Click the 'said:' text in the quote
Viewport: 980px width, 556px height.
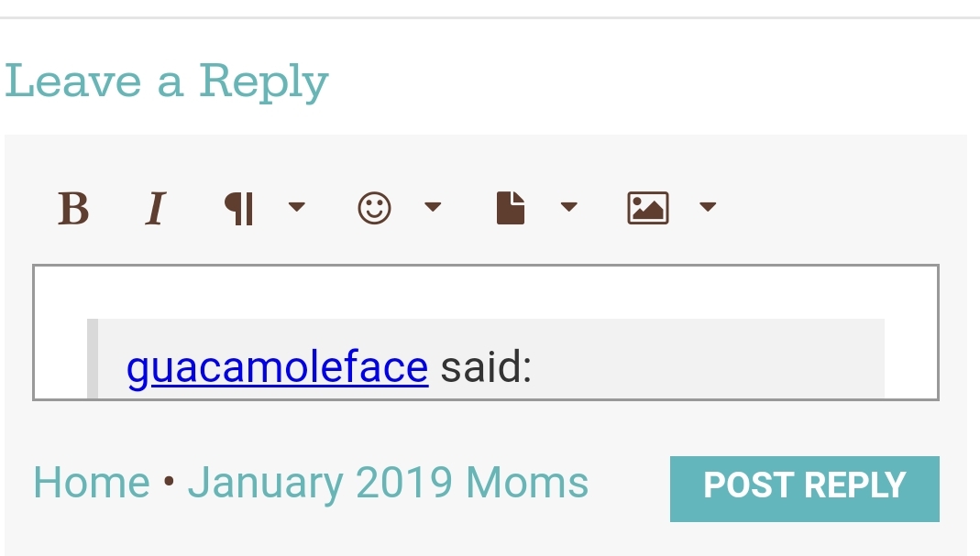[x=486, y=366]
